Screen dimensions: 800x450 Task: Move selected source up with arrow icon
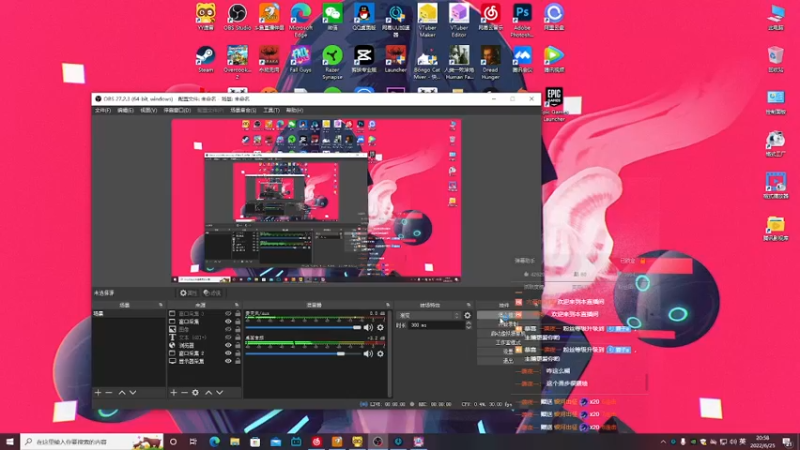point(208,392)
